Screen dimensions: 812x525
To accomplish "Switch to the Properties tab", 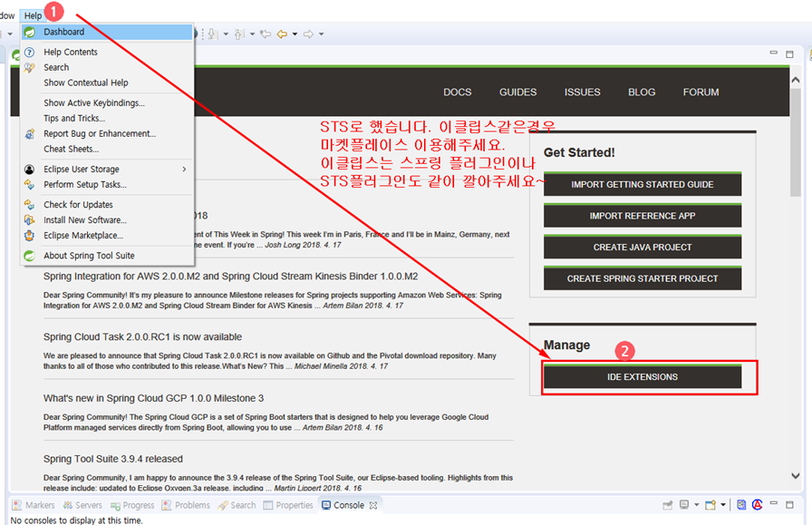I will point(288,505).
